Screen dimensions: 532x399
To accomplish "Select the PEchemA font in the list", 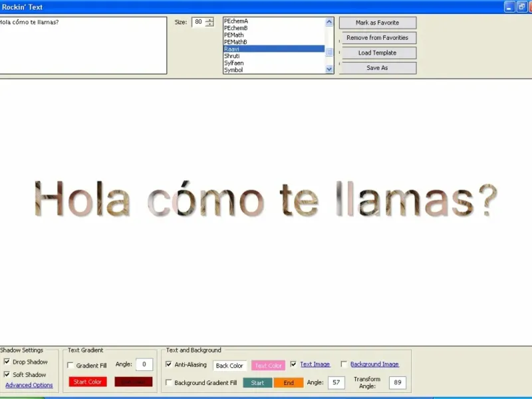I will pyautogui.click(x=274, y=21).
